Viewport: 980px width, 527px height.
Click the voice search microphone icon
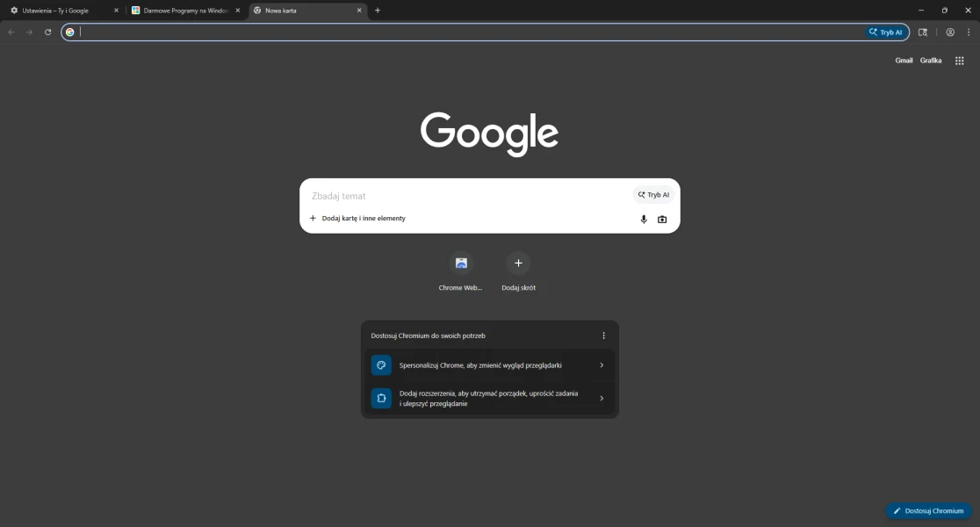pyautogui.click(x=644, y=220)
